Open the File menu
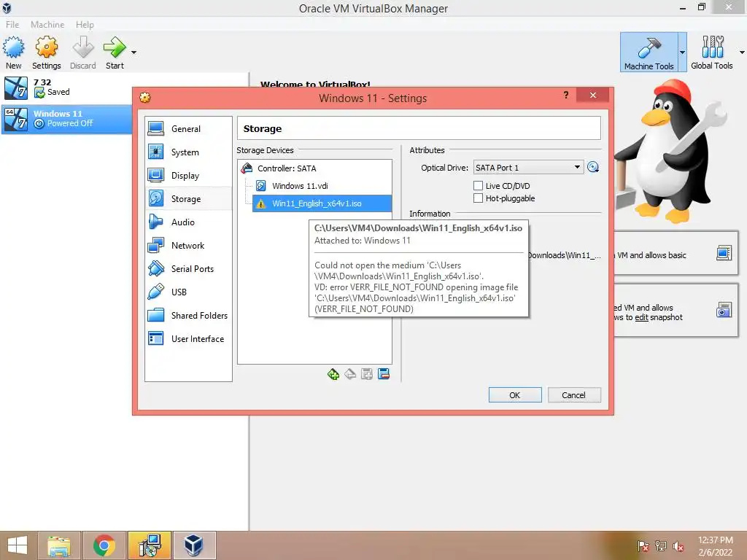The height and width of the screenshot is (560, 747). point(12,24)
